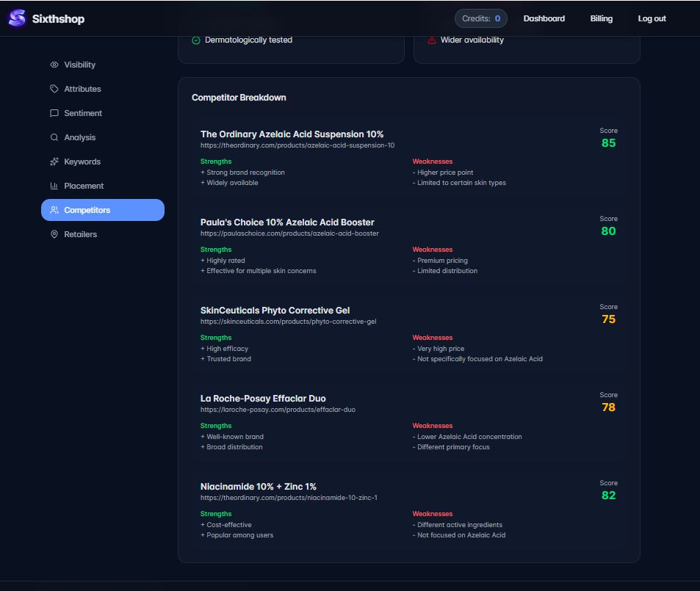
Task: Click the red warning triangle near Wider availability
Action: coord(430,41)
